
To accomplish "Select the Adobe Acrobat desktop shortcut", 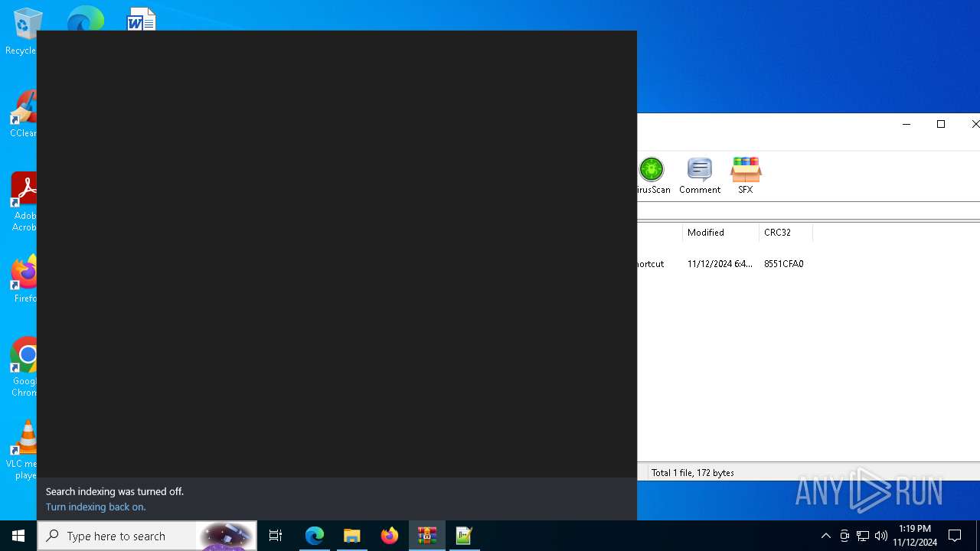I will point(23,202).
